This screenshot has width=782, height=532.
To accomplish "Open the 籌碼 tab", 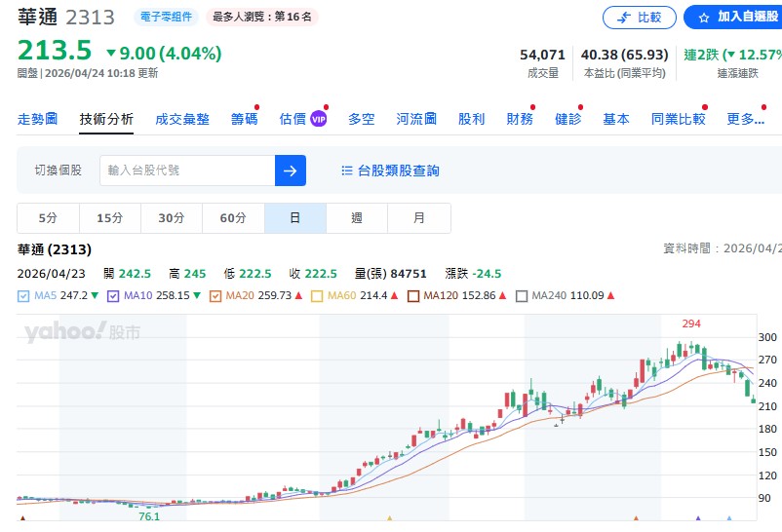I will (x=244, y=119).
